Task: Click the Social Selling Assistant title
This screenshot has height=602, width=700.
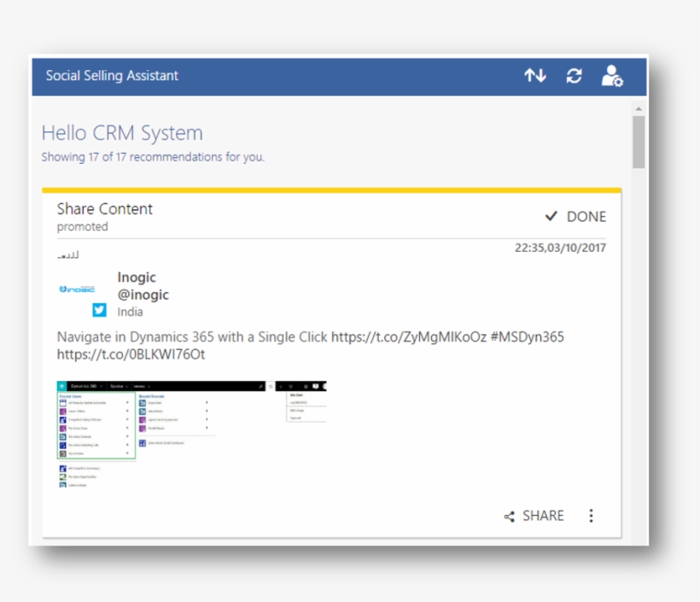Action: (x=112, y=75)
